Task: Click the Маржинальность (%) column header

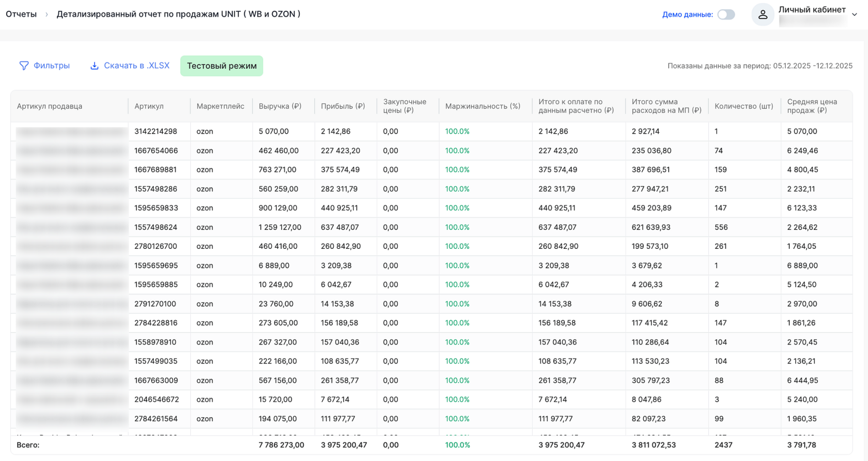Action: click(x=483, y=106)
